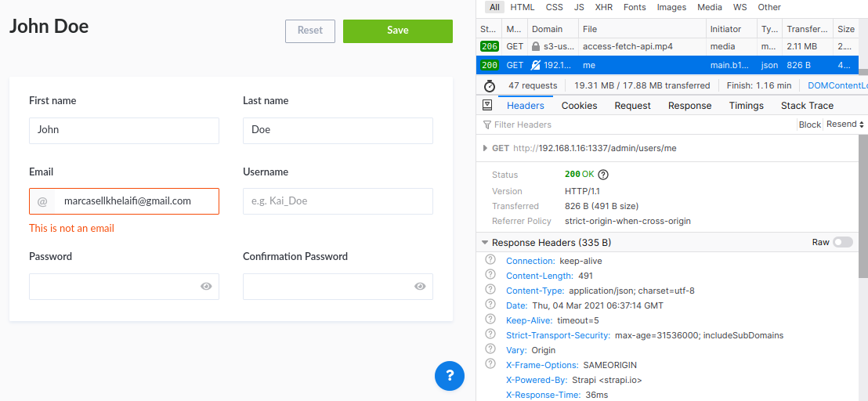Open the Resend dropdown

point(844,125)
